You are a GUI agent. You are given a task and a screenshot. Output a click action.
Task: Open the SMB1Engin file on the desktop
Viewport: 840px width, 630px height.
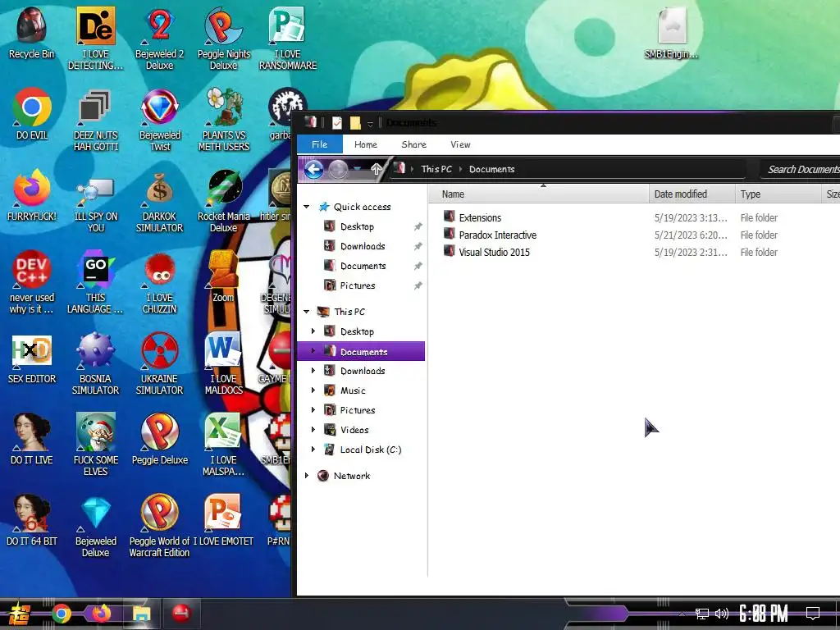[x=672, y=33]
